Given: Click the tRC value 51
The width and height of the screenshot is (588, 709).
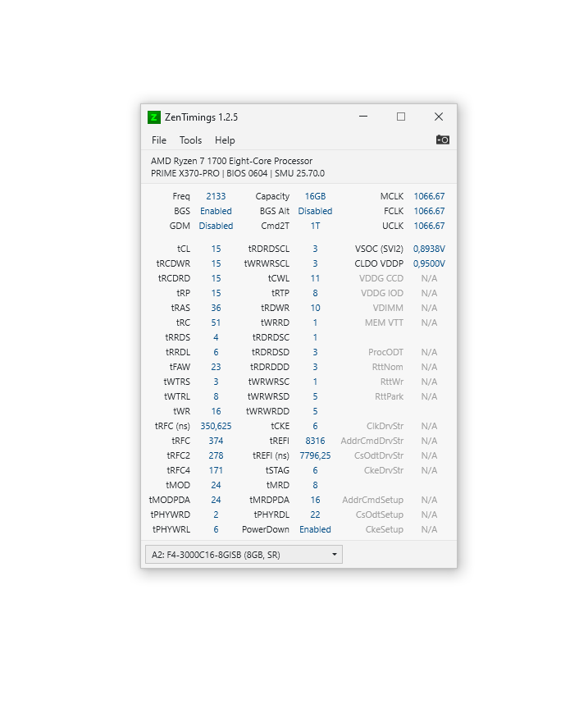Looking at the screenshot, I should point(216,322).
